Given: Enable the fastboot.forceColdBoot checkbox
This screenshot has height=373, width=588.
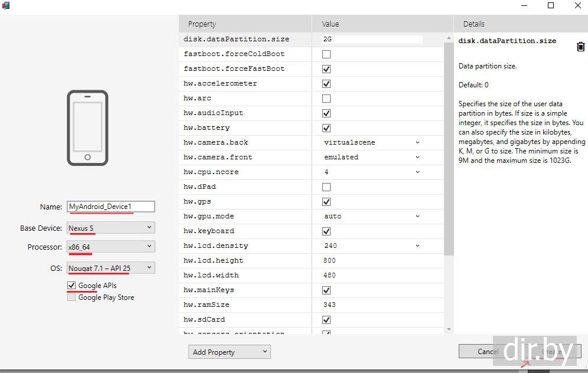Looking at the screenshot, I should click(x=326, y=54).
